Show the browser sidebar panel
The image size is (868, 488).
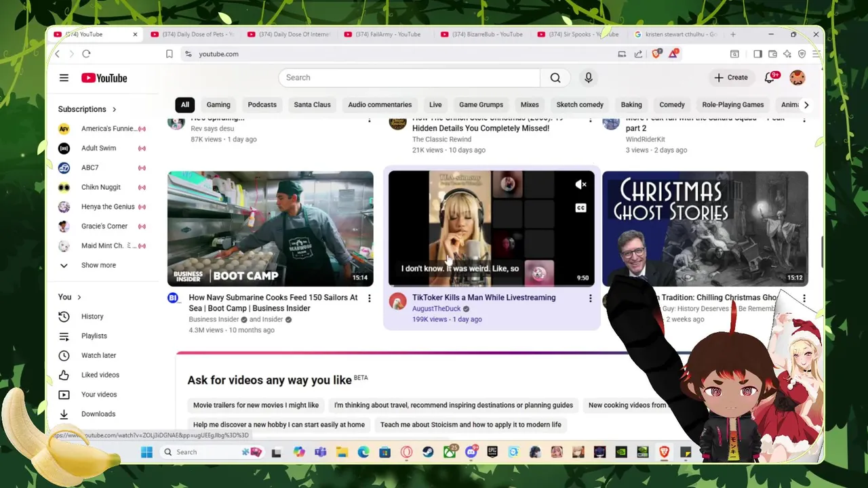(x=757, y=54)
